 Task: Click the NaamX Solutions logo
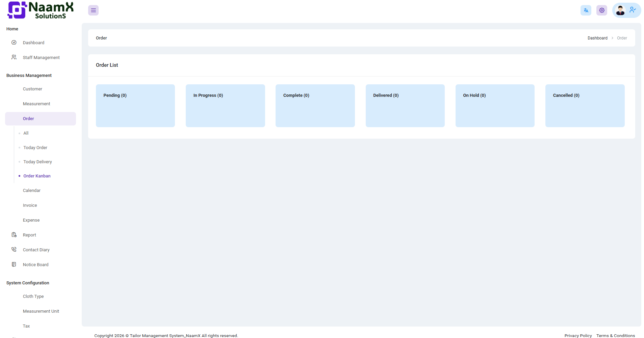pos(41,10)
